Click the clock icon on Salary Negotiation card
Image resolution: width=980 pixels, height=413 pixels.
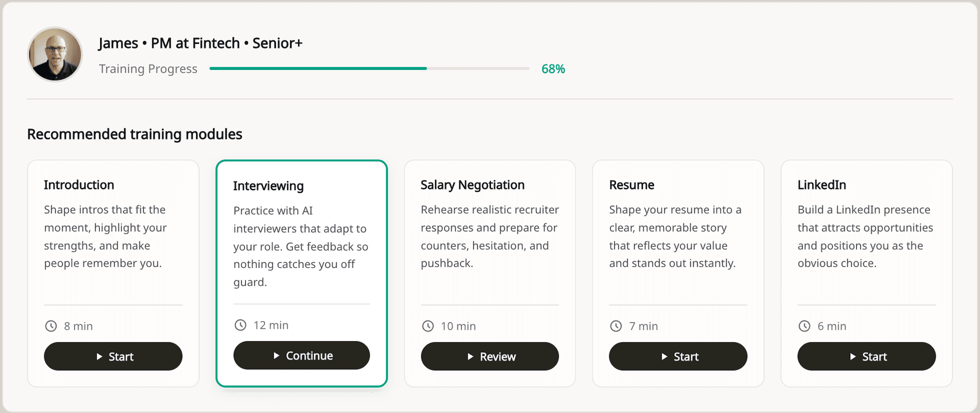(428, 326)
